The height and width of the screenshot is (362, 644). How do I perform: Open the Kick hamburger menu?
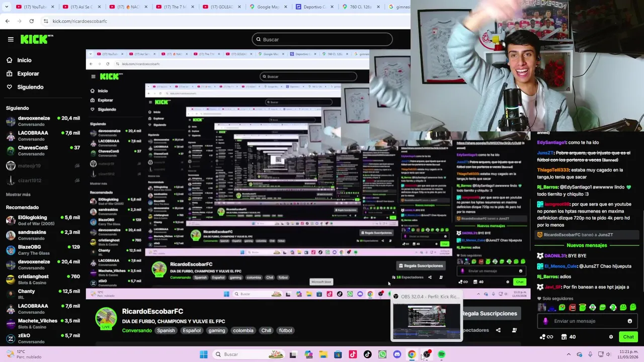click(11, 39)
